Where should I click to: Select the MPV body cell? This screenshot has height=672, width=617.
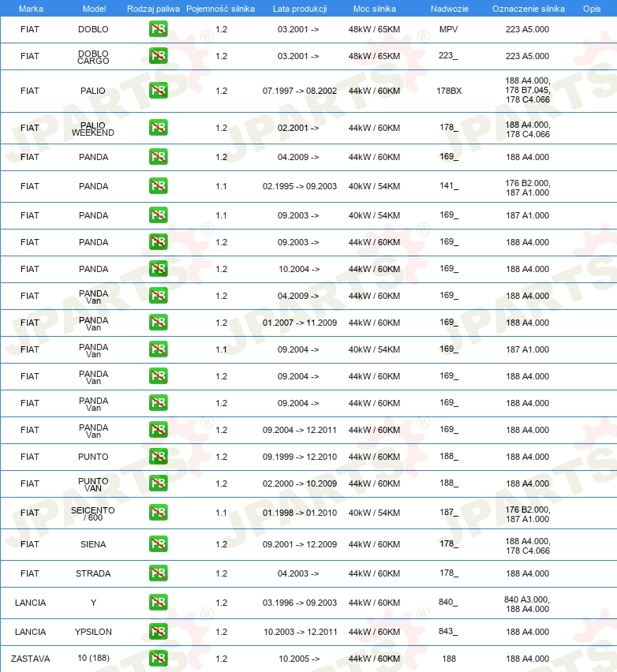(x=448, y=29)
